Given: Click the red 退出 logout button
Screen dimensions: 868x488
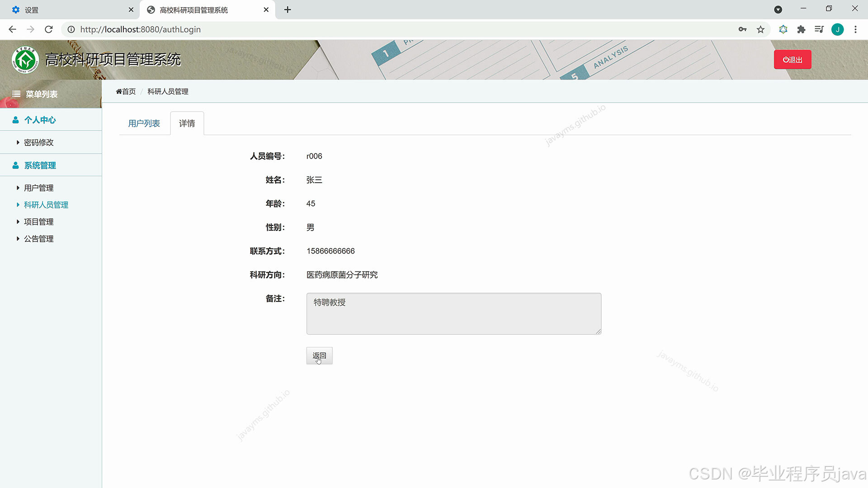Looking at the screenshot, I should click(x=793, y=60).
